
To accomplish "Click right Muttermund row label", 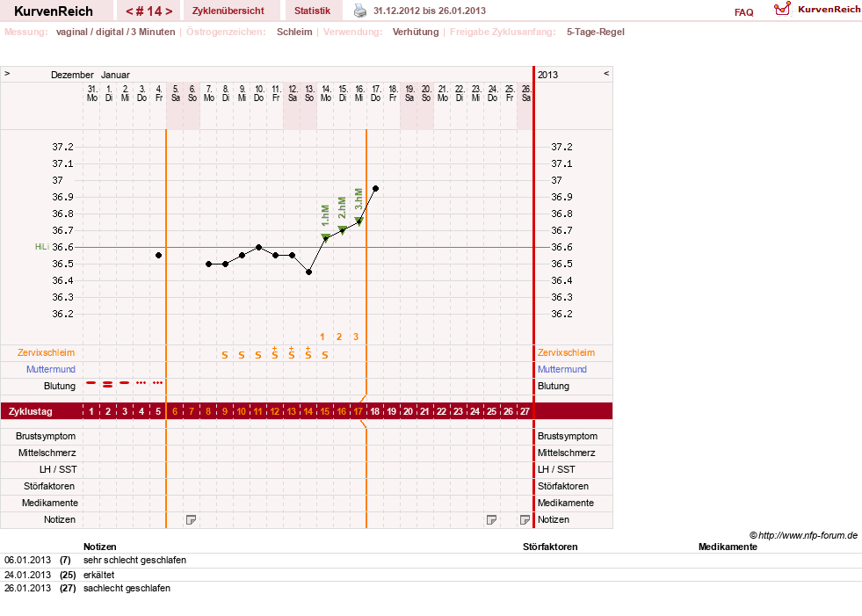I will tap(561, 369).
